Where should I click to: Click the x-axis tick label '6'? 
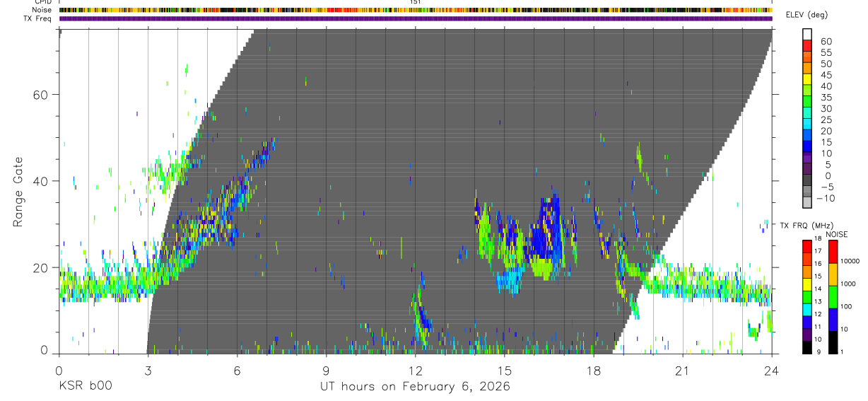point(237,371)
